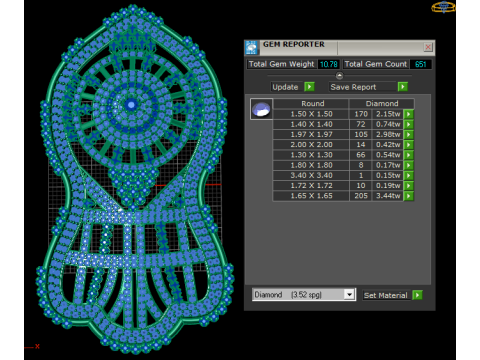Viewport: 480px width, 360px height.
Task: Click green arrow for 1.30 X 1.30 row
Action: click(408, 155)
